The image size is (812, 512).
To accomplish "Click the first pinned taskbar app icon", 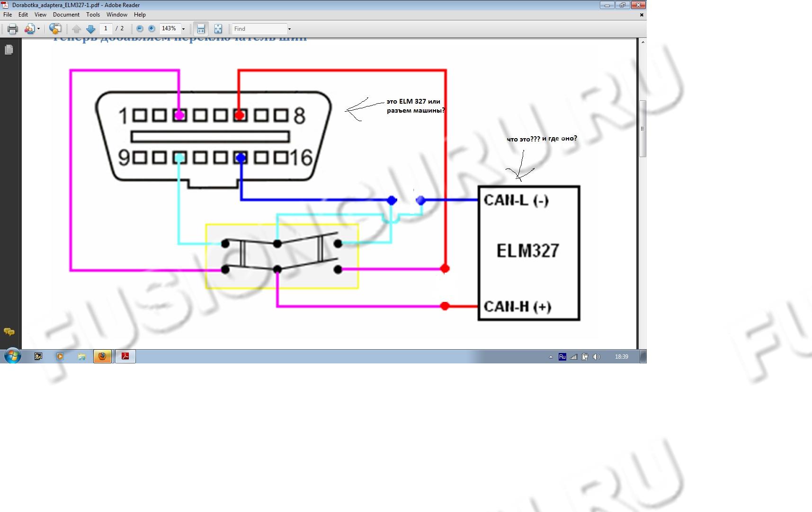I will click(38, 356).
